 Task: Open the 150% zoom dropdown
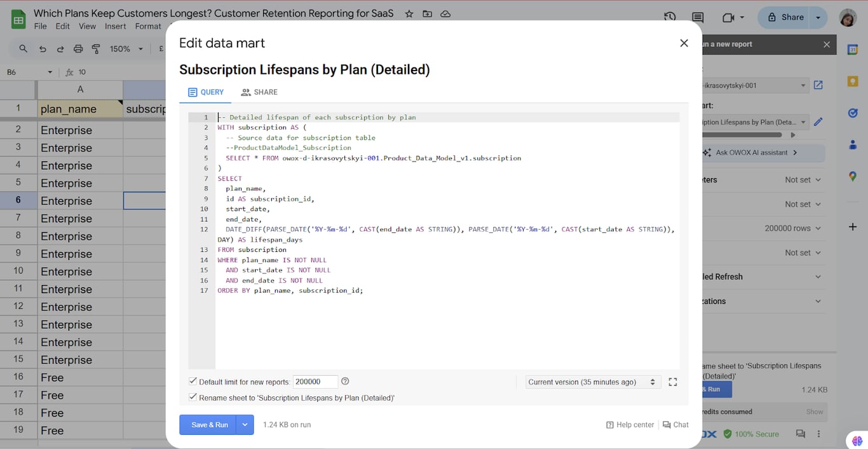(x=126, y=49)
